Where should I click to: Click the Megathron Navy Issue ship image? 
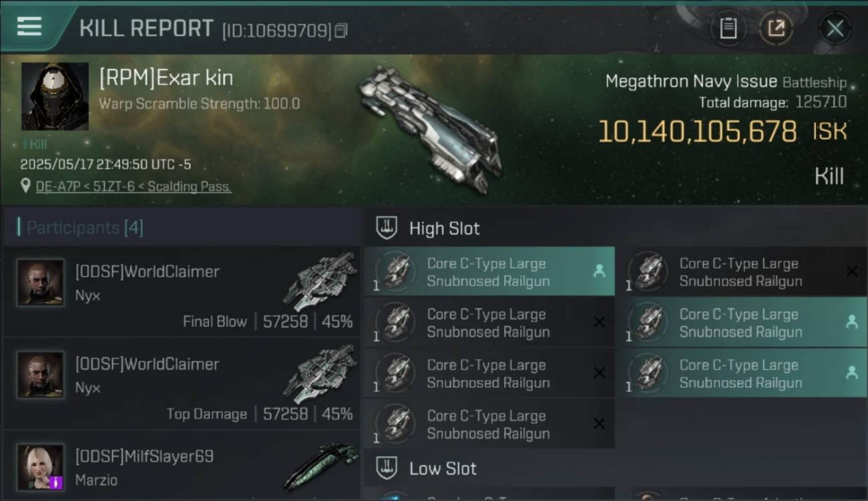[x=431, y=129]
